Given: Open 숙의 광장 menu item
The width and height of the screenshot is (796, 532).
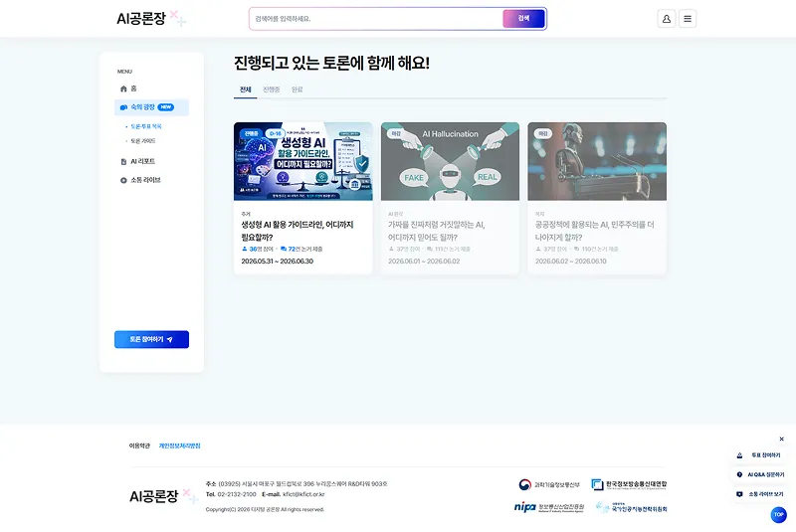Looking at the screenshot, I should (152, 107).
